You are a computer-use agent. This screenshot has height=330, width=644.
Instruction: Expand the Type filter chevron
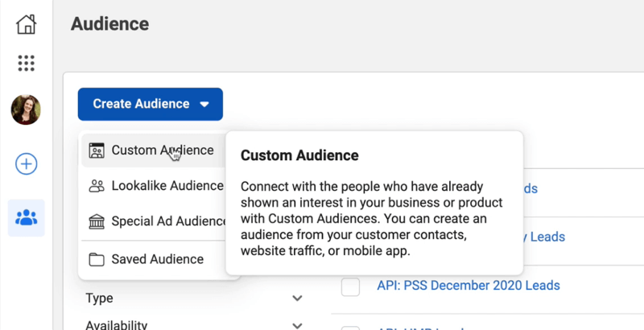[x=297, y=299]
